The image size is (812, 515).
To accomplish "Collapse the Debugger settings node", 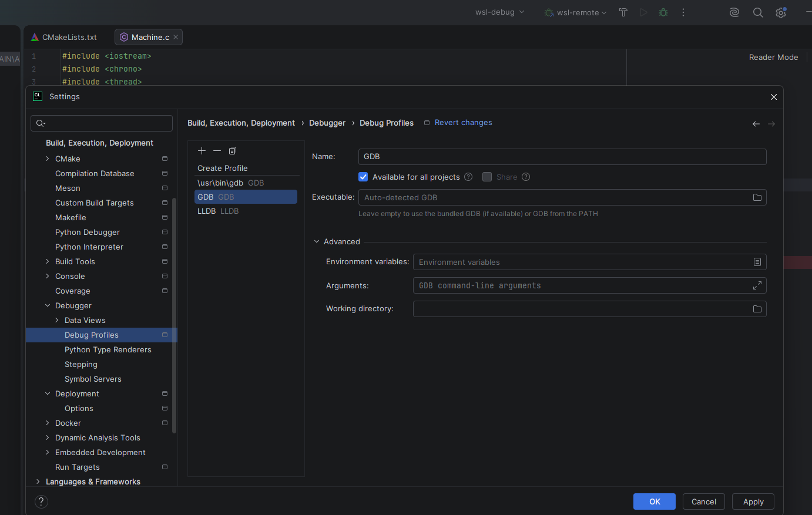I will tap(48, 305).
